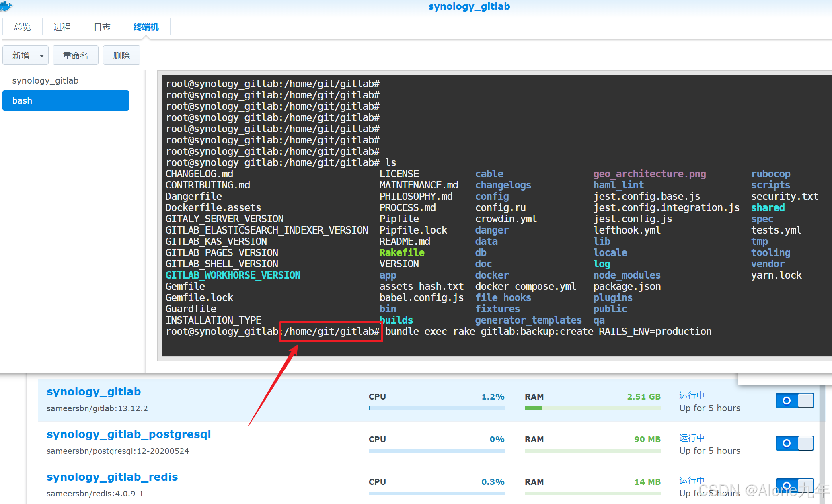Toggle synology_gitlab_redis container switch

coord(794,485)
